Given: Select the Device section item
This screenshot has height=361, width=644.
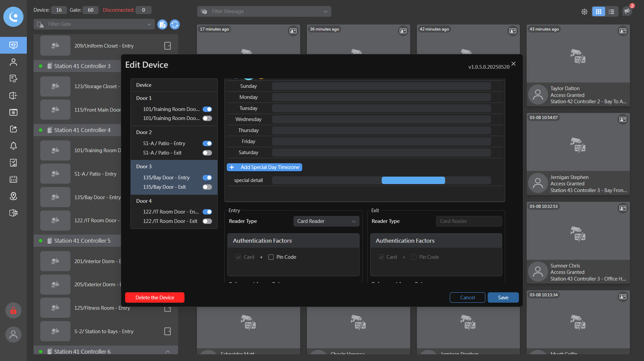Looking at the screenshot, I should pos(144,85).
